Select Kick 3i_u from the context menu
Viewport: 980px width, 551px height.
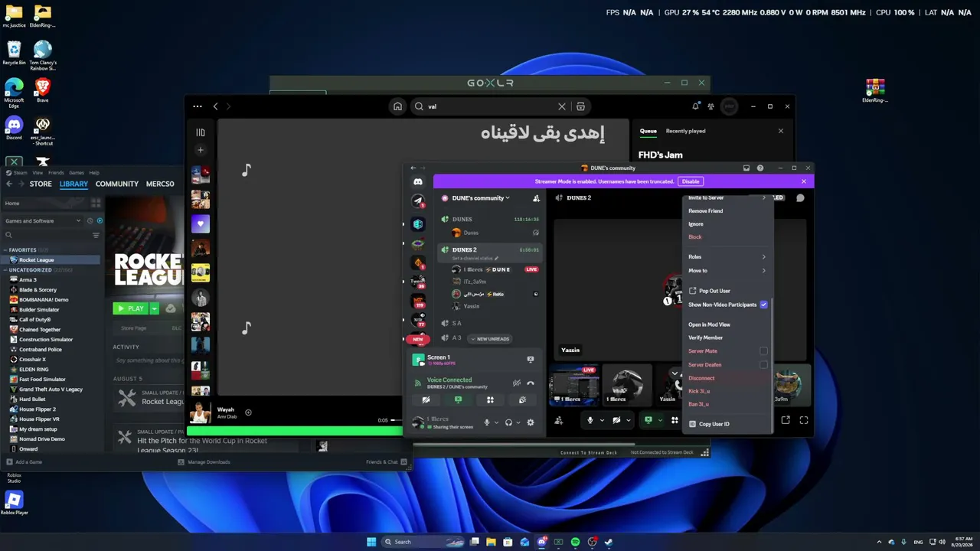tap(699, 391)
